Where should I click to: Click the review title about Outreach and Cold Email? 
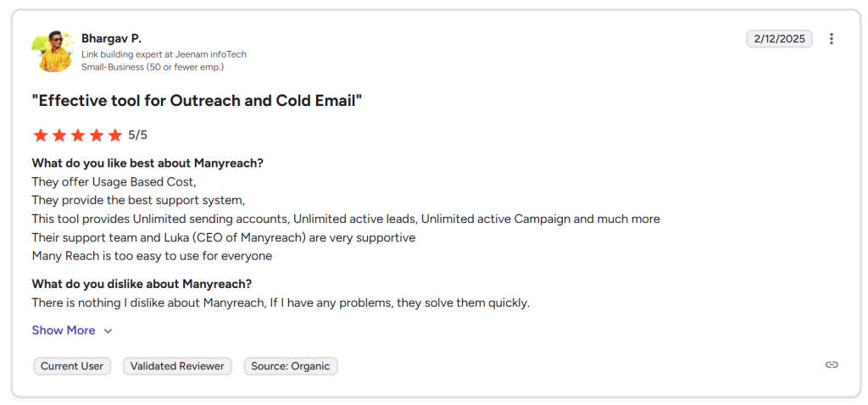197,101
